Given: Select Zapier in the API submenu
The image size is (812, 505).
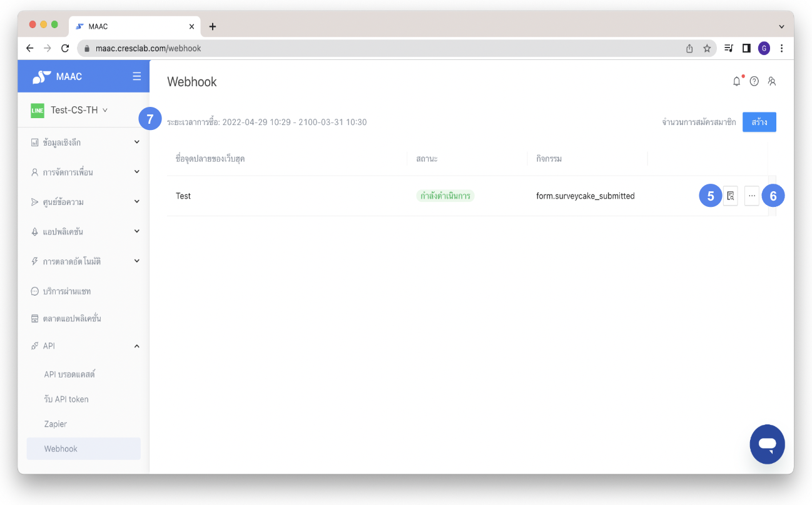Looking at the screenshot, I should (x=56, y=424).
